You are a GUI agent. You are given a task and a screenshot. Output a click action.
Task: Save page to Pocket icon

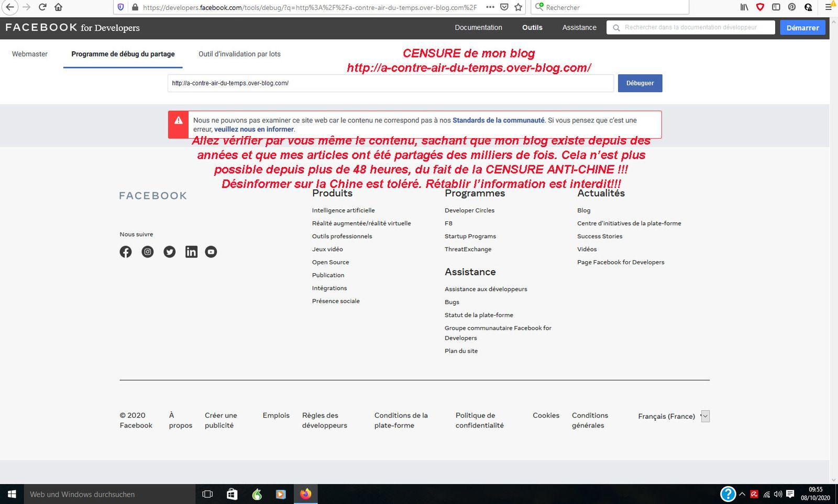tap(504, 7)
